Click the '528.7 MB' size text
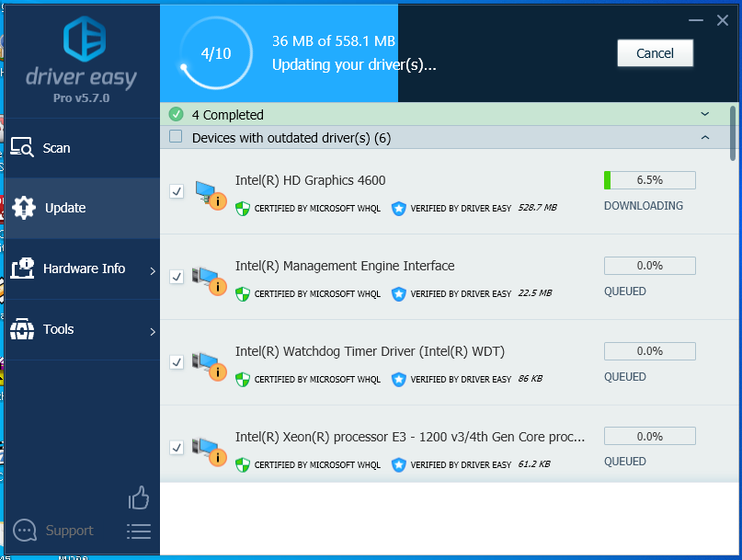742x560 pixels. pyautogui.click(x=537, y=207)
